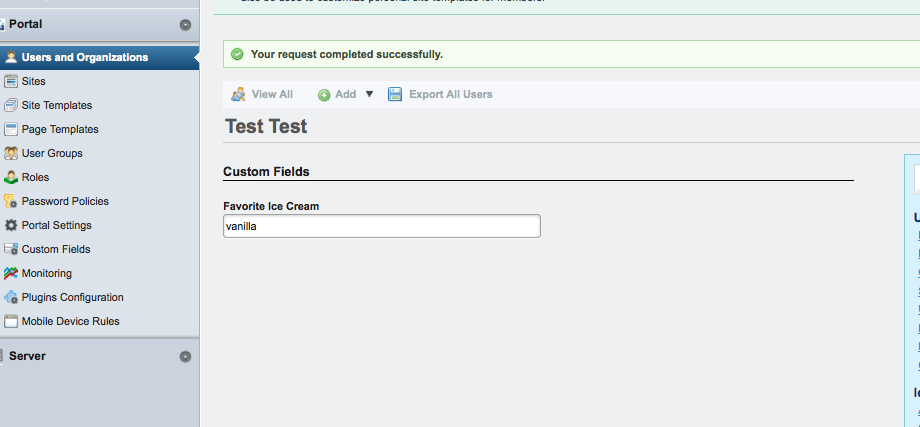Click Export All Users text
920x427 pixels.
click(x=451, y=94)
